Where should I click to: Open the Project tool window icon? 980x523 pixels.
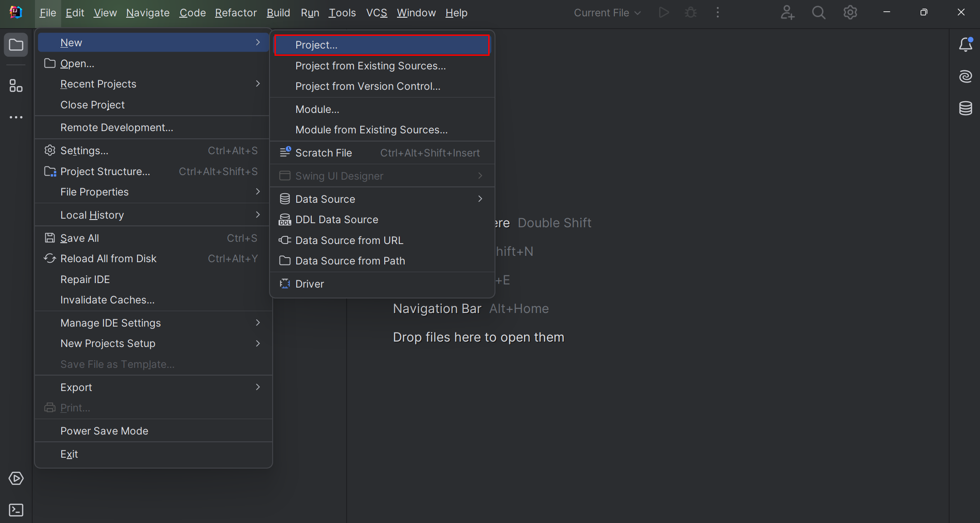(16, 45)
